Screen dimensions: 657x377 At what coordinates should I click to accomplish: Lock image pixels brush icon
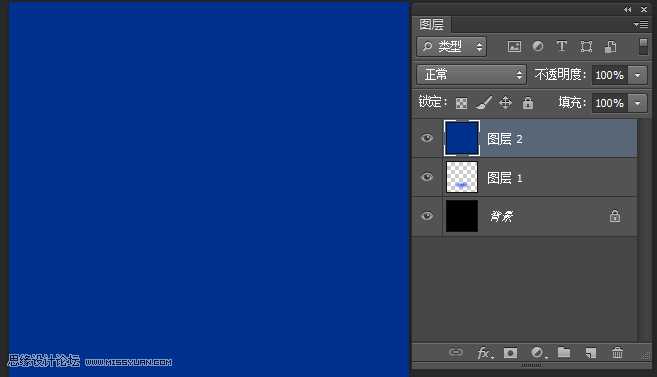click(x=484, y=103)
